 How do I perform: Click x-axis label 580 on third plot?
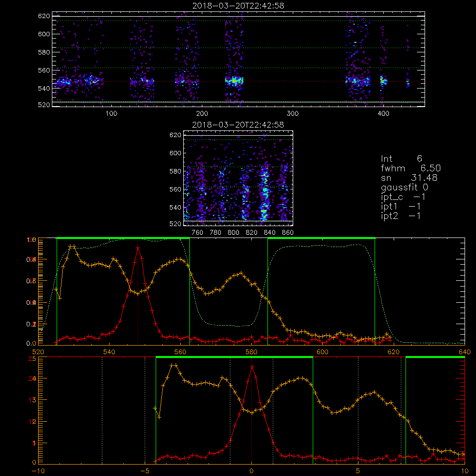[x=251, y=352]
